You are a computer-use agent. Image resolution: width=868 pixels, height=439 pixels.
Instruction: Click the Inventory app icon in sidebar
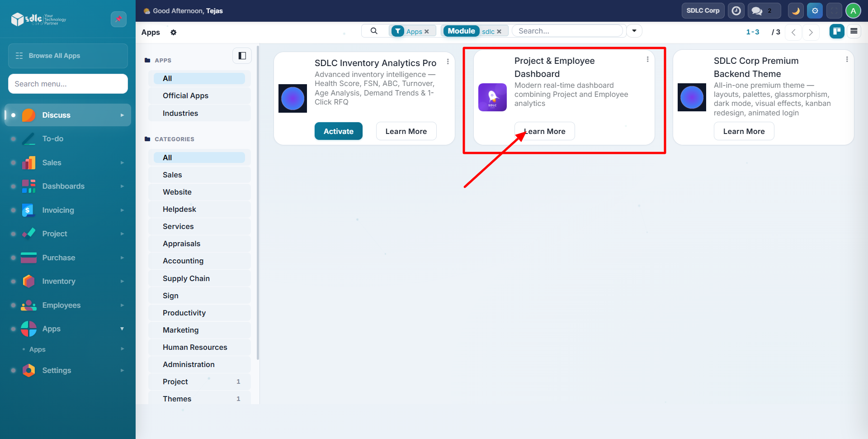pos(29,281)
